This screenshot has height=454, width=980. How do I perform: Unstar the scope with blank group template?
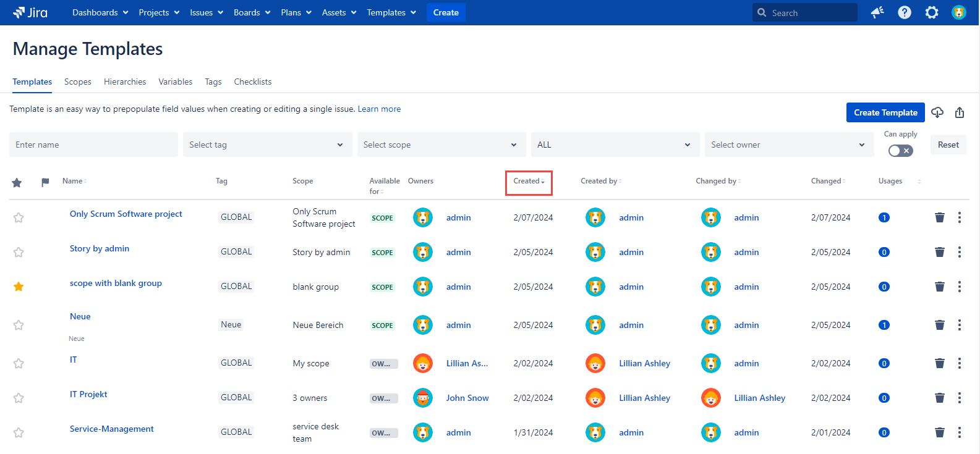click(x=19, y=287)
